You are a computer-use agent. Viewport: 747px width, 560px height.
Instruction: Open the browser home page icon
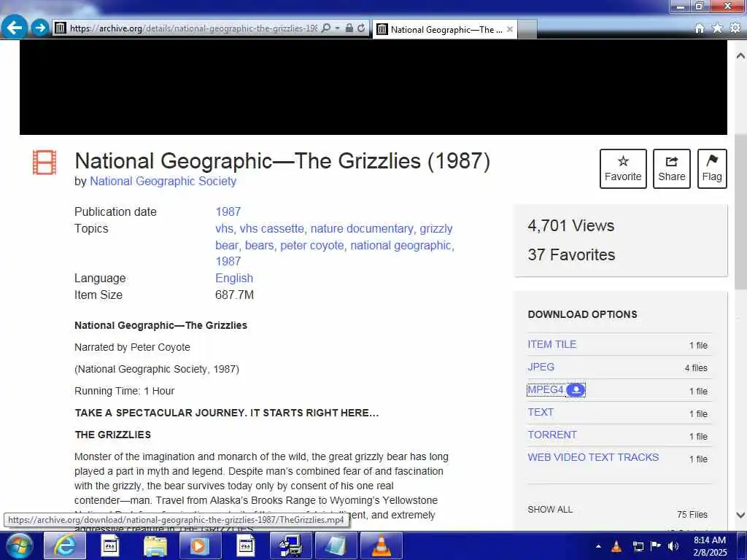coord(700,28)
